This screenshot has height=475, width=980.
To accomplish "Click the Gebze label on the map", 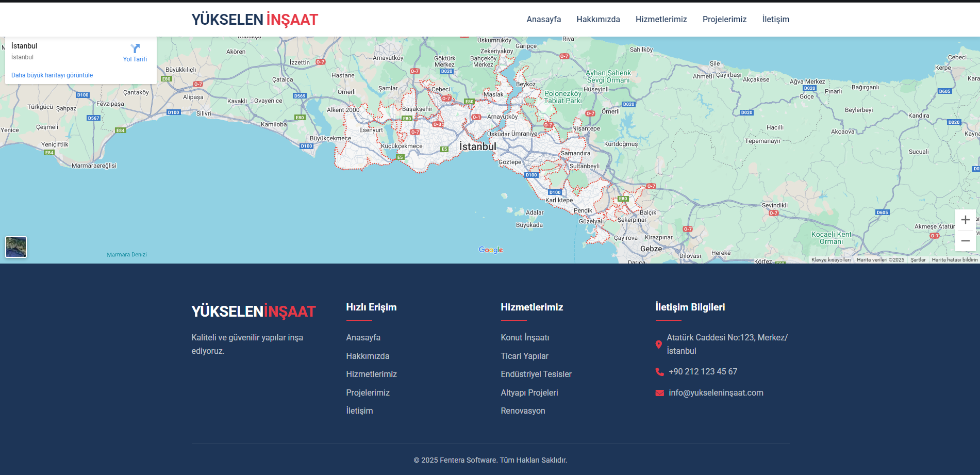I will point(651,249).
